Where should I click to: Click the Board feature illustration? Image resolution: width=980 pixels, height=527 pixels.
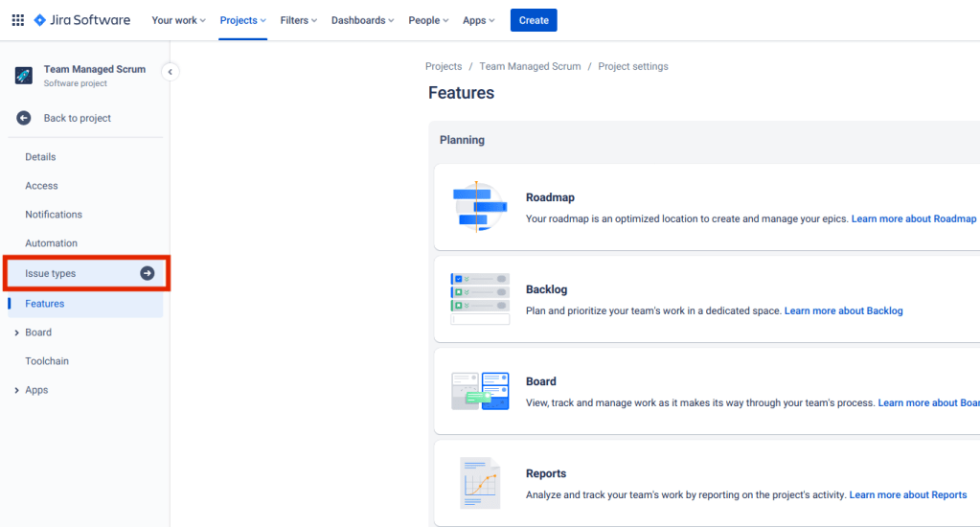[x=480, y=391]
